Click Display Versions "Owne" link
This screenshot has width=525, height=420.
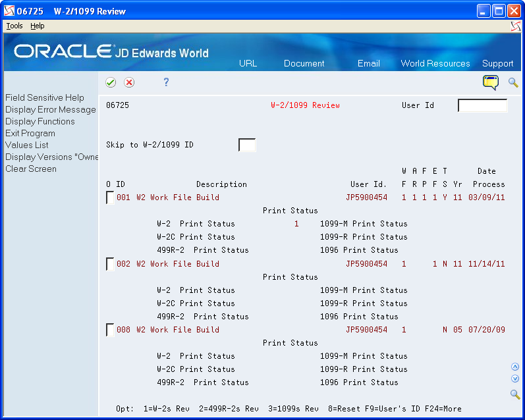(51, 157)
